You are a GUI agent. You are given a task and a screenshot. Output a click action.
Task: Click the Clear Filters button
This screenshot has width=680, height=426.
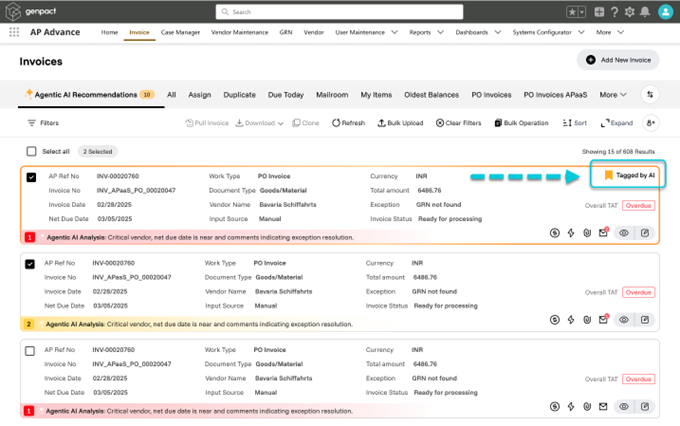pyautogui.click(x=458, y=123)
